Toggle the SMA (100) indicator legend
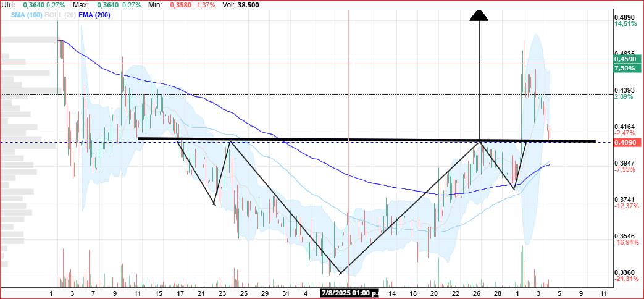Viewport: 644px width, 299px height. pos(28,15)
